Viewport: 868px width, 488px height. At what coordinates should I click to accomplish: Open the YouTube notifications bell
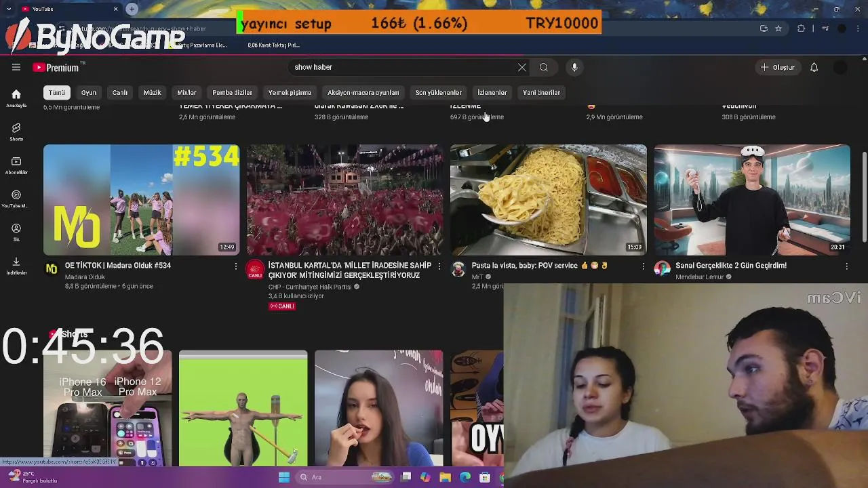pyautogui.click(x=814, y=67)
